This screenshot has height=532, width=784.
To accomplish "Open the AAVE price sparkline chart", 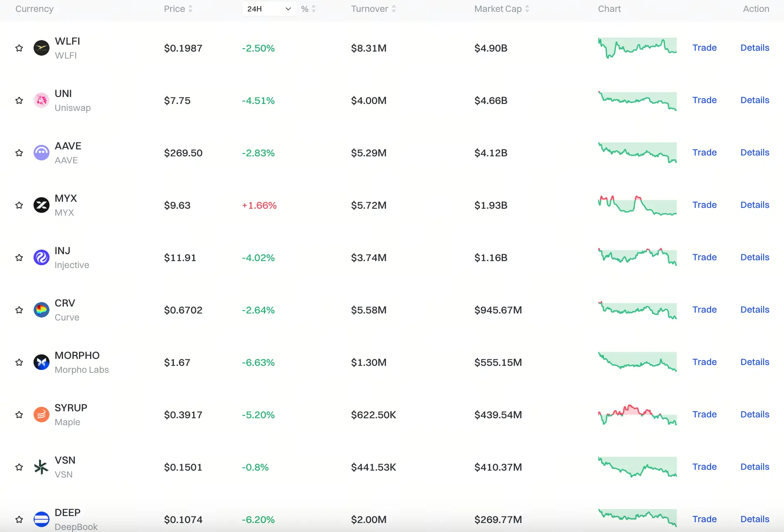I will point(637,153).
